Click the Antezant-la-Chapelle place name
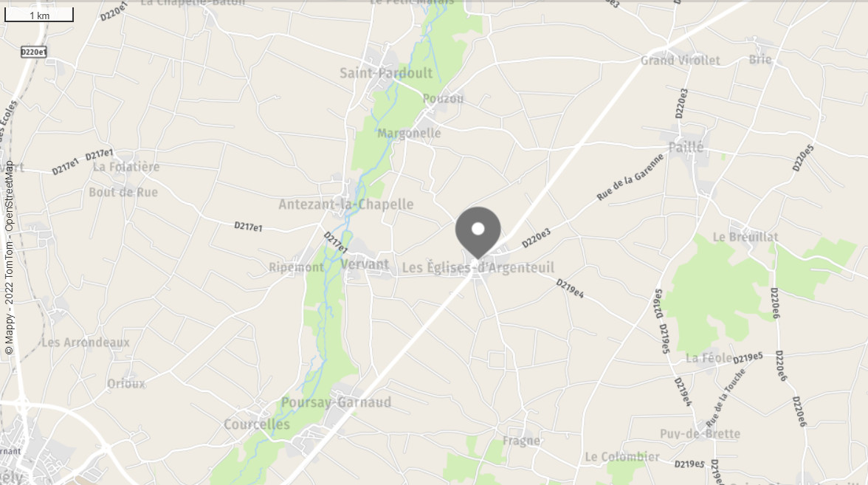Image resolution: width=868 pixels, height=485 pixels. [x=346, y=204]
